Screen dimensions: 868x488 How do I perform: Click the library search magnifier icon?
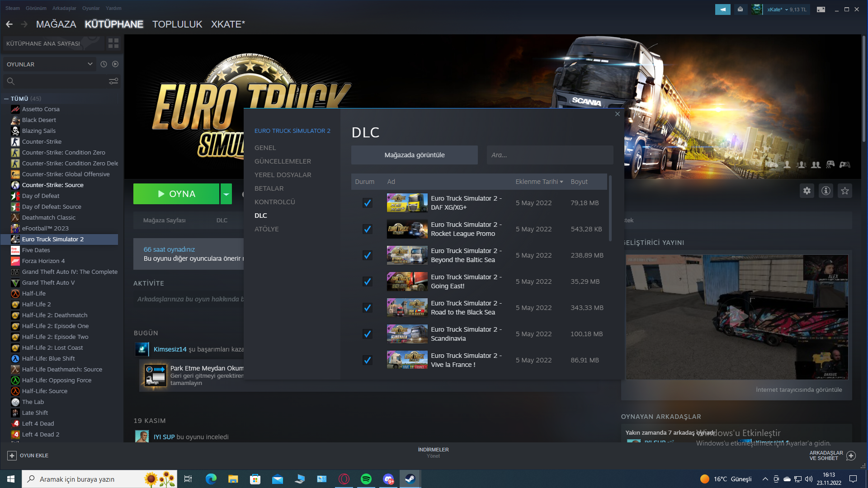coord(11,81)
